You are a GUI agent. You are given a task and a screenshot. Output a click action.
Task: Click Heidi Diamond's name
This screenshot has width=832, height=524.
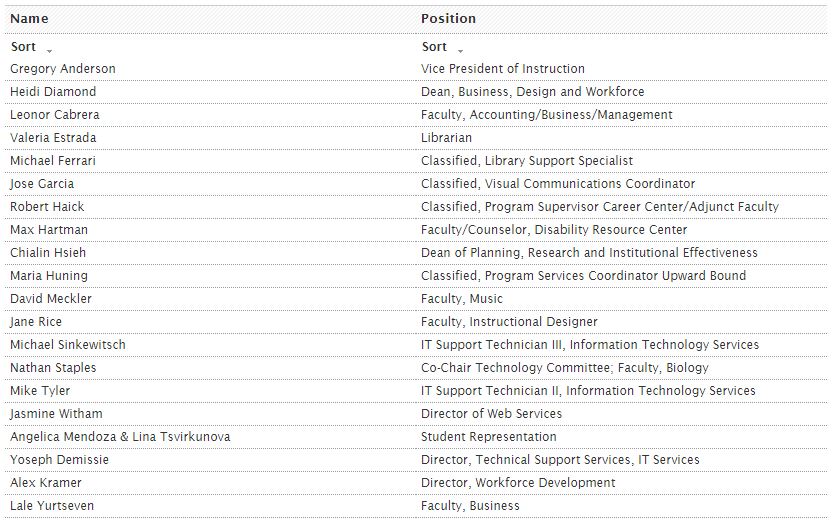coord(53,92)
